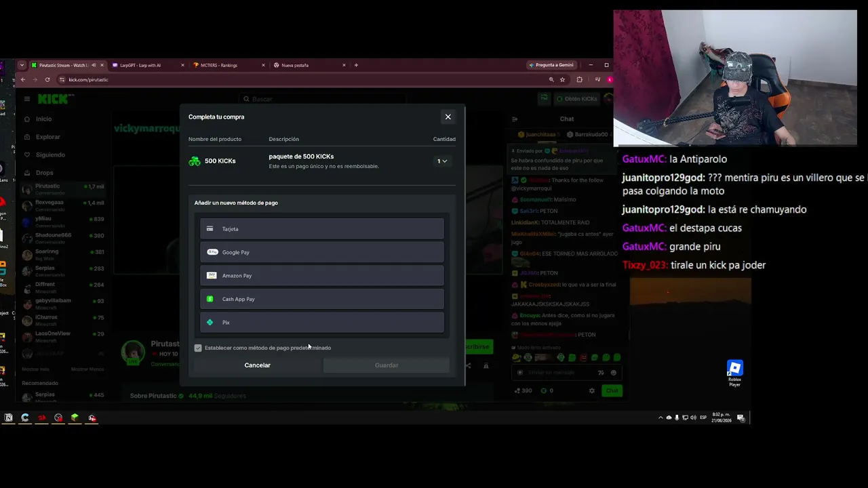The image size is (868, 488).
Task: Switch to the LarpGPT browser tab
Action: point(140,65)
